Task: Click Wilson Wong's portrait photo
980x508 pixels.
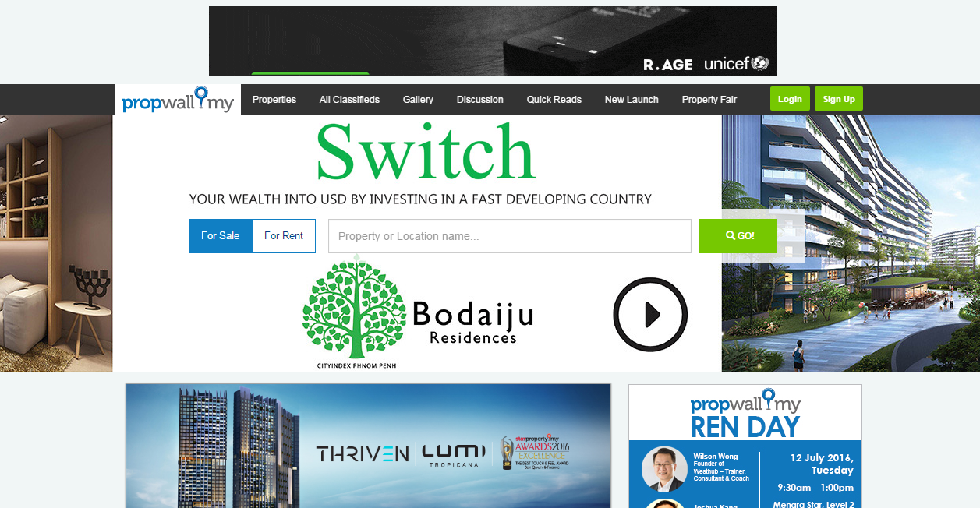Action: pyautogui.click(x=664, y=468)
